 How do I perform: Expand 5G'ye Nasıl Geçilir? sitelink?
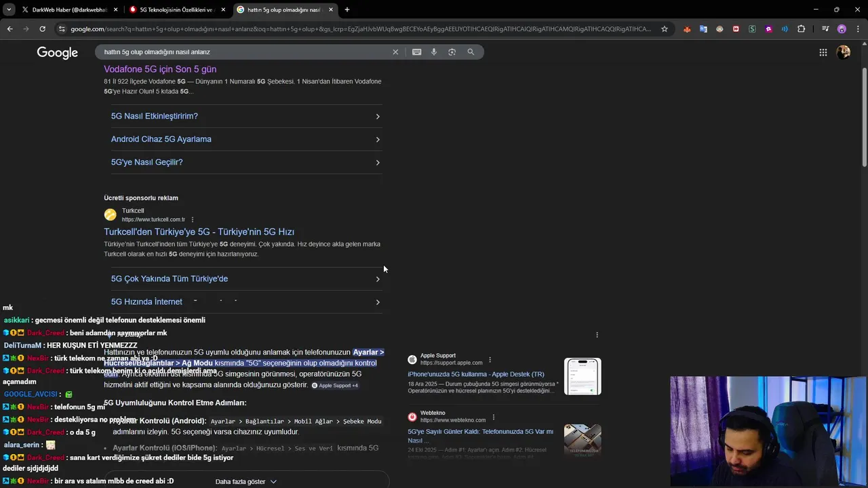(x=245, y=162)
